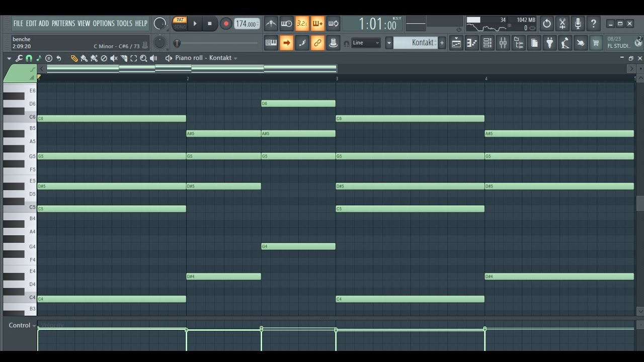Select the Slice tool in piano roll
The height and width of the screenshot is (362, 644).
pos(124,58)
